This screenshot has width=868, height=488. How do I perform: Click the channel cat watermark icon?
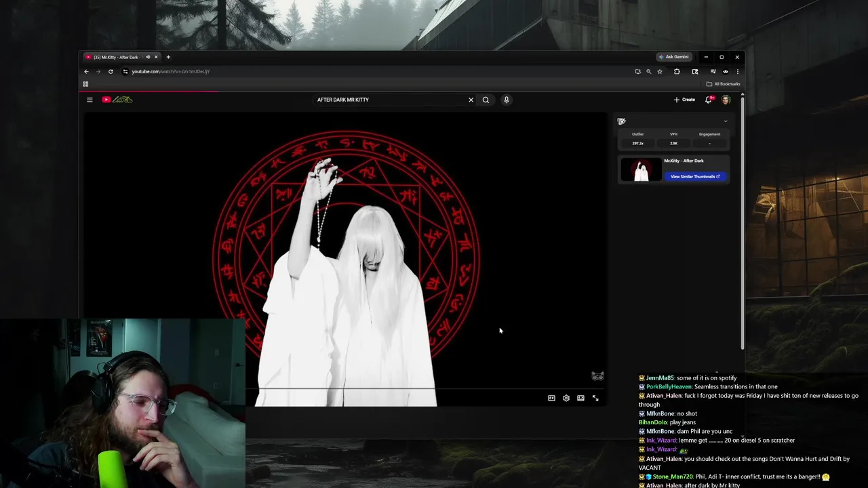(x=597, y=376)
